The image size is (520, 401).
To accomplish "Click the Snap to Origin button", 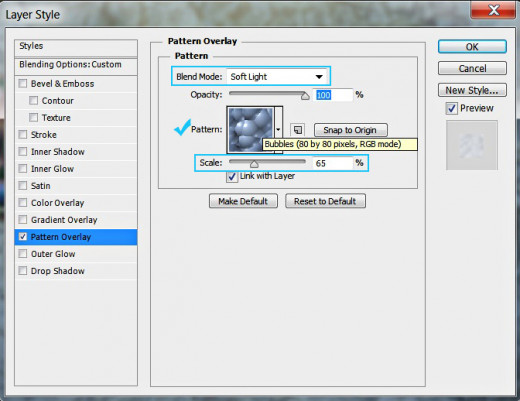I will (x=351, y=130).
